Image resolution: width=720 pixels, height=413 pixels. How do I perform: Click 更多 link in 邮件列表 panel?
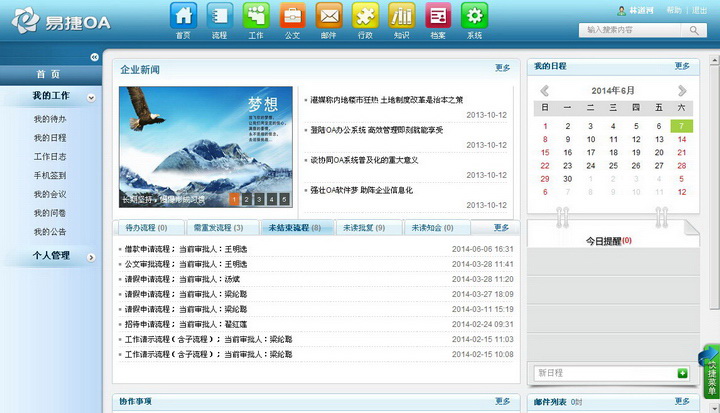(682, 402)
